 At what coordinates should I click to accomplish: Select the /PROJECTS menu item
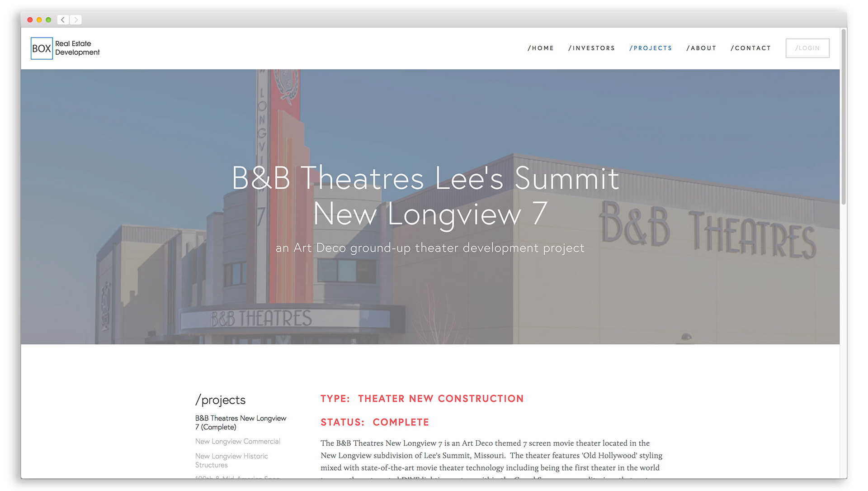click(651, 48)
